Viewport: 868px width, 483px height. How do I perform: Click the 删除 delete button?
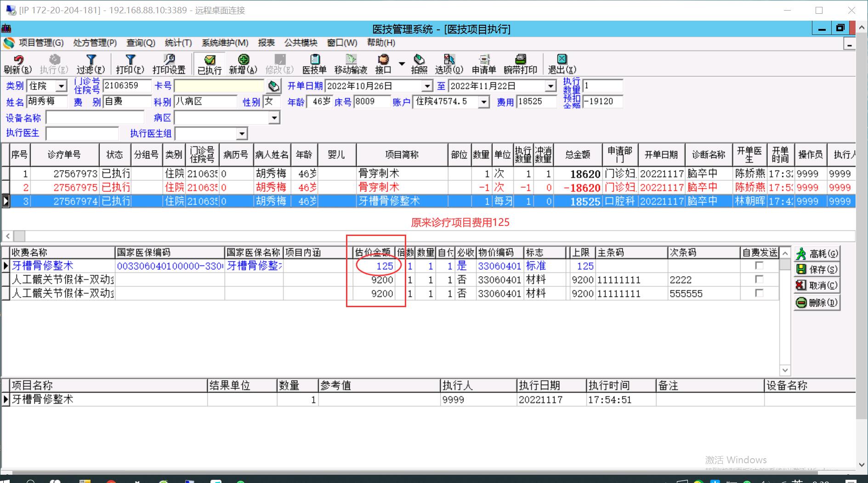coord(817,303)
